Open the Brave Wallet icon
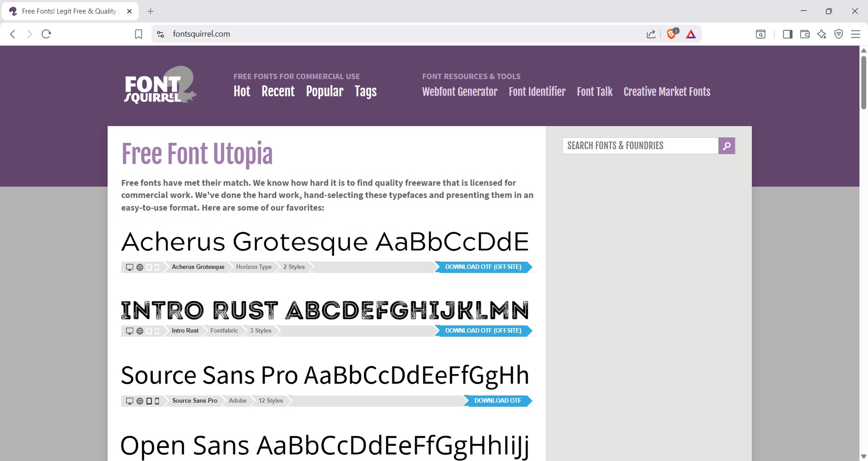The width and height of the screenshot is (868, 461). (805, 34)
